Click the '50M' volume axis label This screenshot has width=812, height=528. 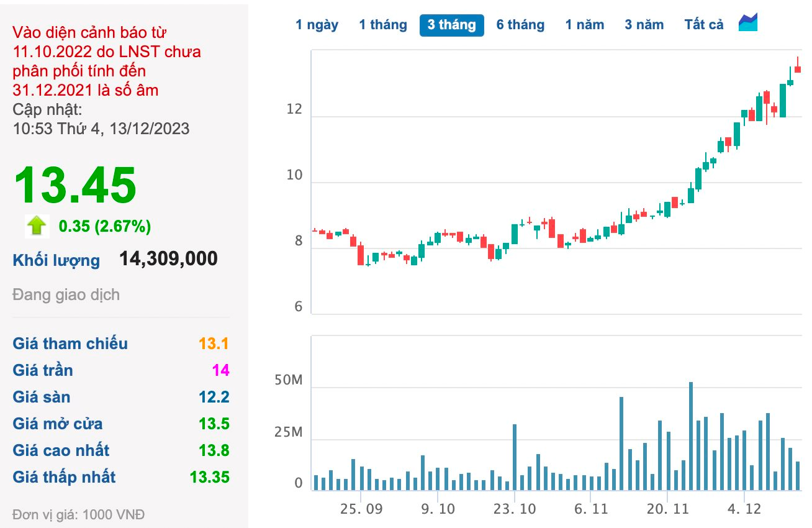pyautogui.click(x=288, y=380)
